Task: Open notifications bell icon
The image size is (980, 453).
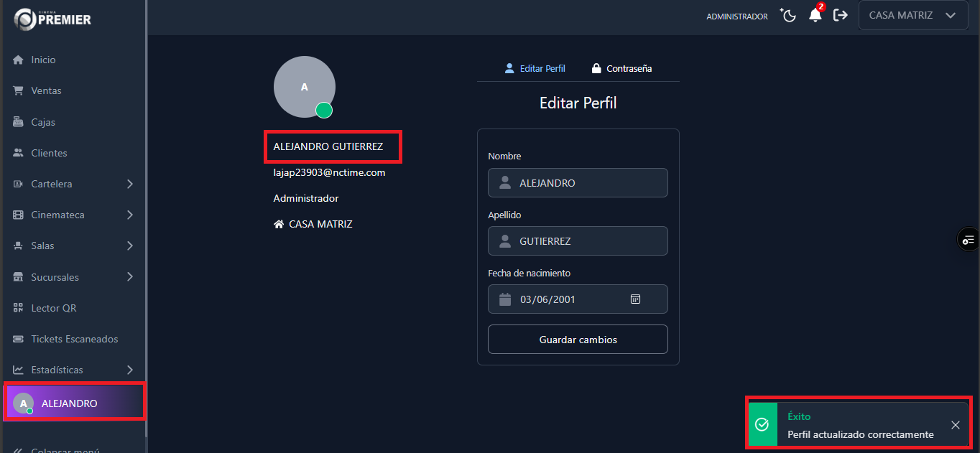Action: click(815, 16)
